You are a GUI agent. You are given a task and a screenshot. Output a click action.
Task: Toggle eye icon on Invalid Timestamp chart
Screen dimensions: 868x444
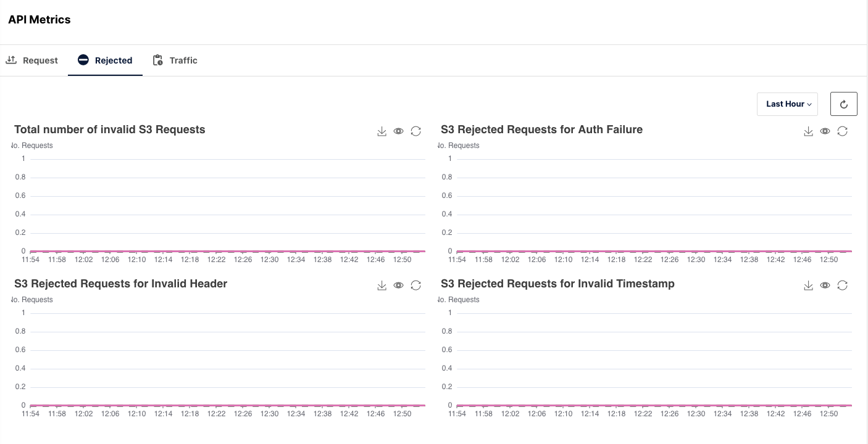click(x=825, y=285)
